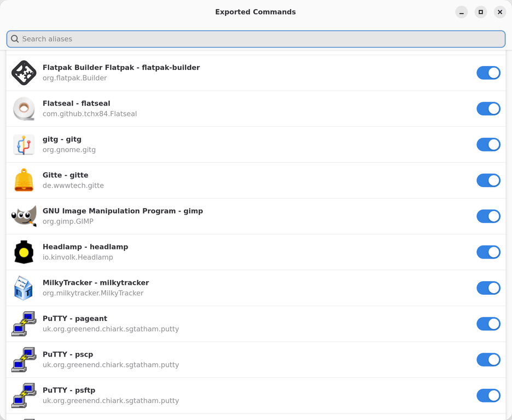Image resolution: width=512 pixels, height=420 pixels.
Task: Disable the milkytracker alias switch
Action: click(x=488, y=288)
